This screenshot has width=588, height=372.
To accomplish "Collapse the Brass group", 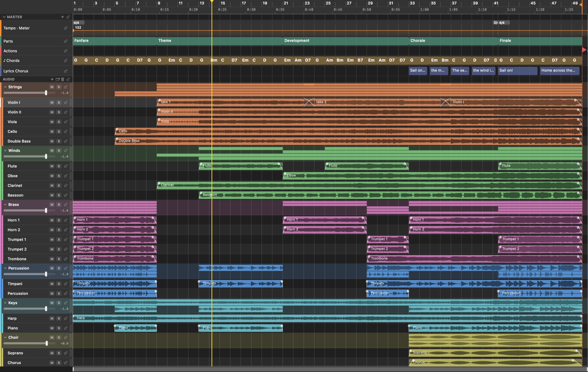I will point(5,205).
